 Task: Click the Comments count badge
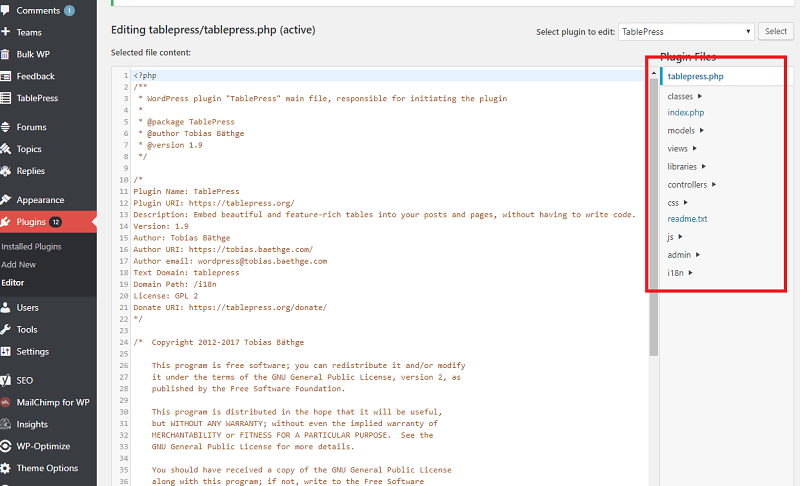coord(69,10)
